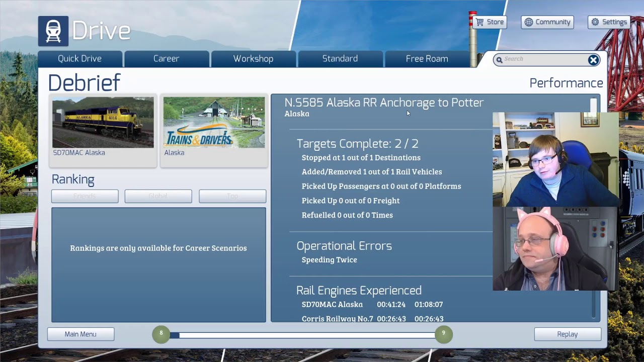The width and height of the screenshot is (644, 362).
Task: Click the 'Targets Complete: 2 / 2' heading
Action: (357, 144)
